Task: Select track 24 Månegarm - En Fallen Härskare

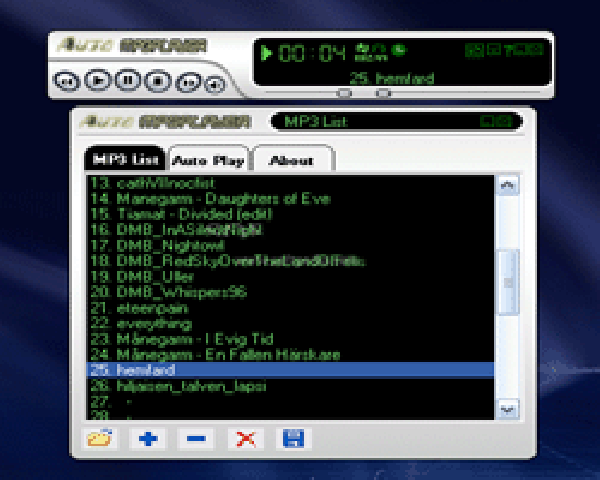Action: pyautogui.click(x=291, y=355)
